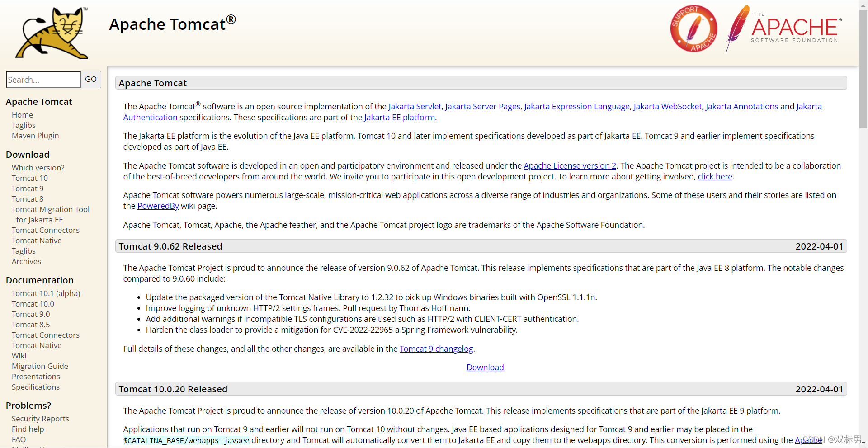Follow the Jakarta Servlet link
Screen dimensions: 868x448
point(415,107)
